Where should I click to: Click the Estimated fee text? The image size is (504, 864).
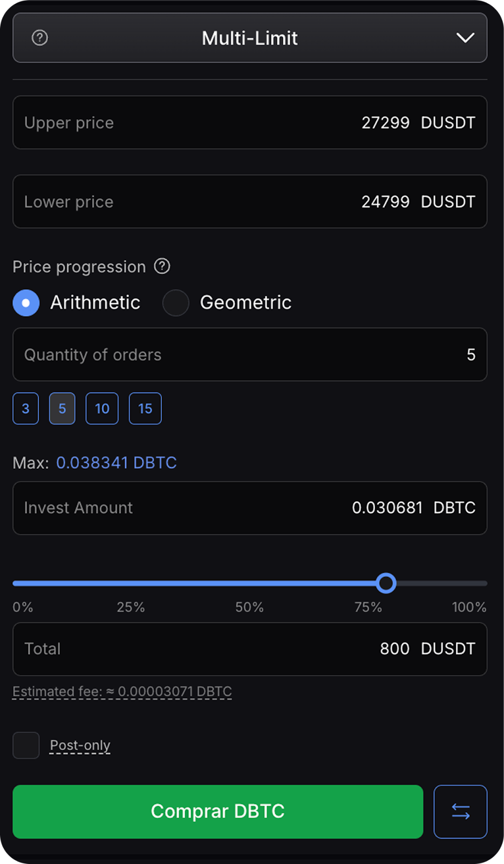[122, 692]
